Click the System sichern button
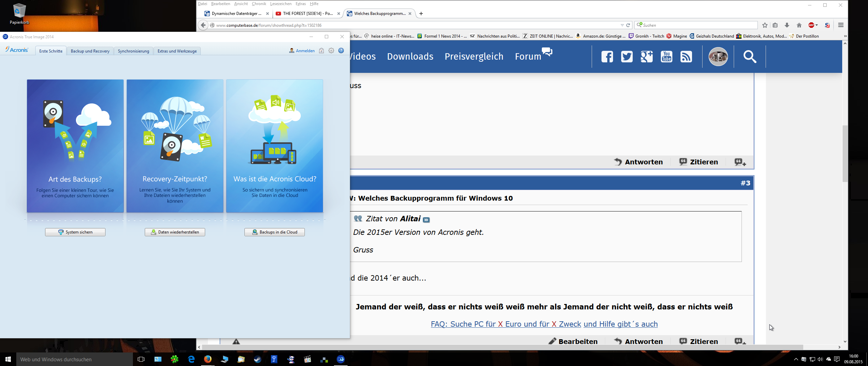Screen dimensions: 868x366 click(75, 232)
